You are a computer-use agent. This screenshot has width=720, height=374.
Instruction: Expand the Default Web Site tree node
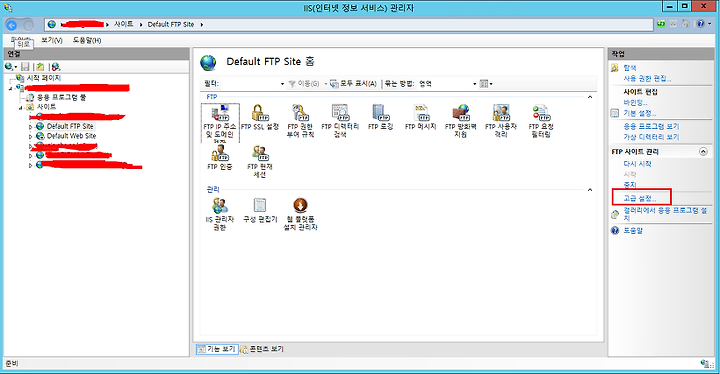coord(30,136)
